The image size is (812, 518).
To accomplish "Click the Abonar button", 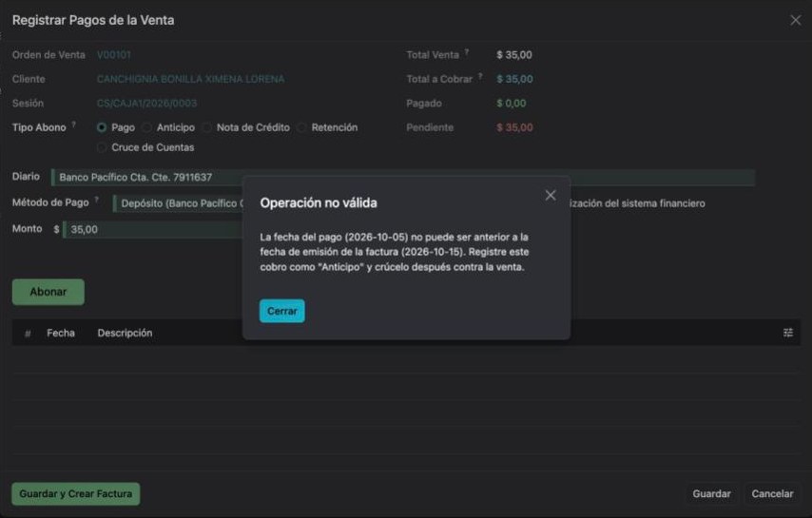I will [48, 292].
